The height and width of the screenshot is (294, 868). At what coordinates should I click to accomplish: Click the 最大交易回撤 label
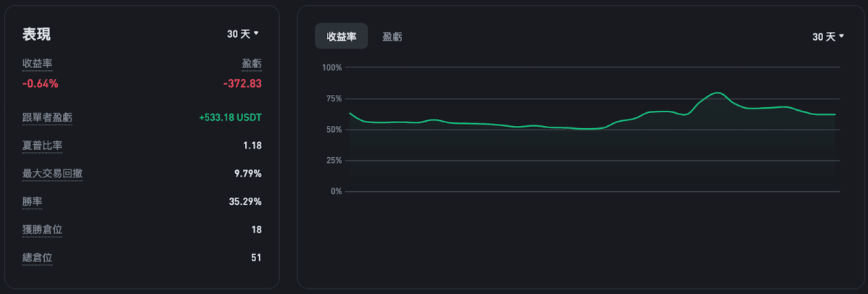(52, 174)
